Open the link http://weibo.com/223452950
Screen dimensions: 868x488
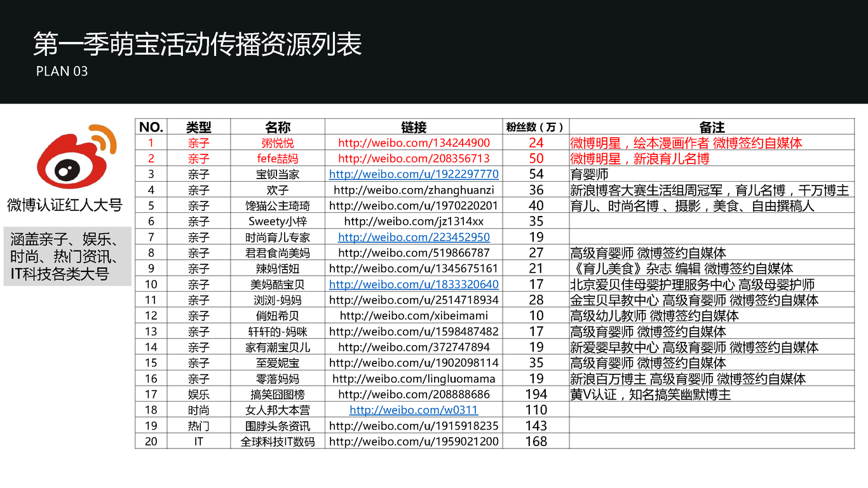414,237
